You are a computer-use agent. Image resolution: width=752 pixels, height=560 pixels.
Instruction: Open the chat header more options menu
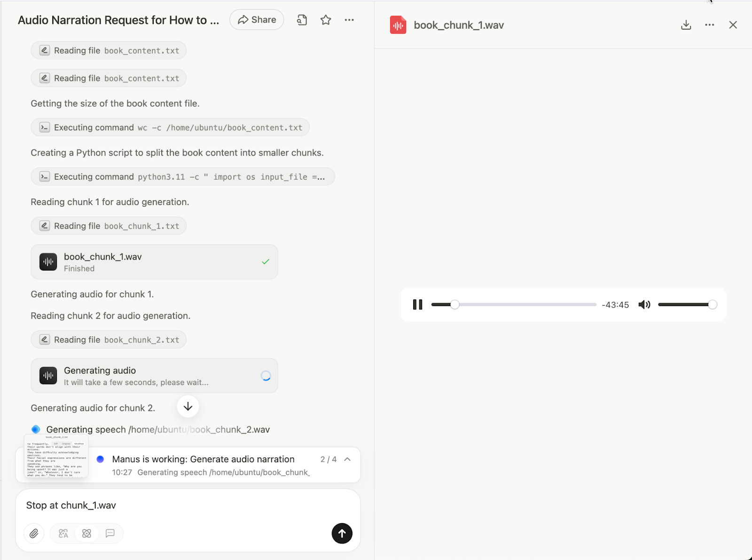pos(349,20)
